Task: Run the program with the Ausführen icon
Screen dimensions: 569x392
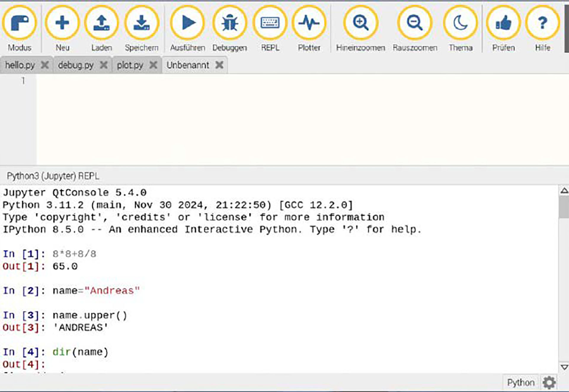Action: coord(188,22)
